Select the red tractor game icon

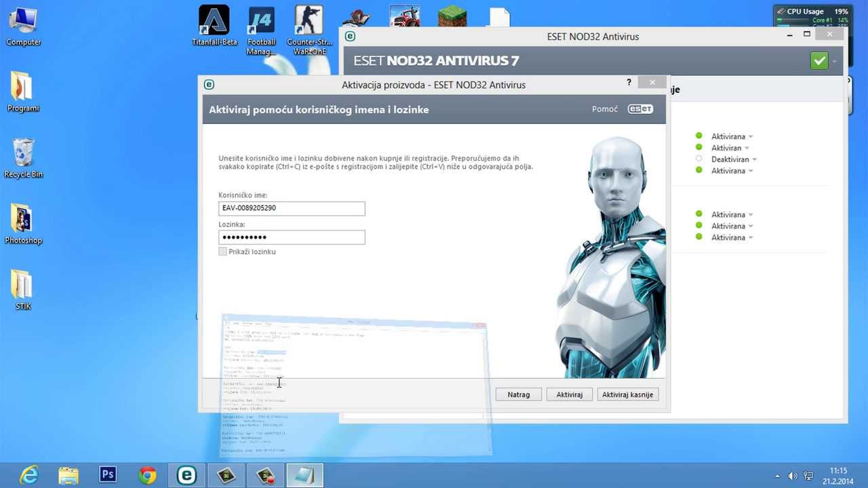405,16
